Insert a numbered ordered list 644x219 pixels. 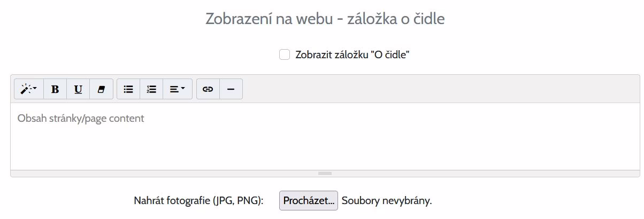coord(151,89)
